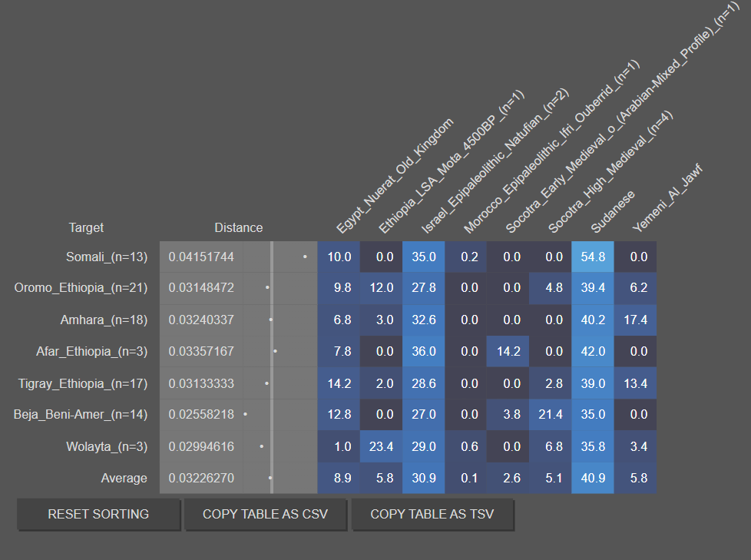Click the Beja_Beni-Amer_(n=14) target label
The height and width of the screenshot is (560, 751).
pos(81,414)
